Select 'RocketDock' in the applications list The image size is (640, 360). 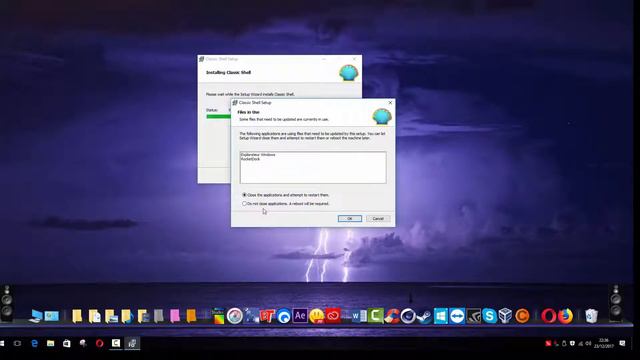[250, 159]
